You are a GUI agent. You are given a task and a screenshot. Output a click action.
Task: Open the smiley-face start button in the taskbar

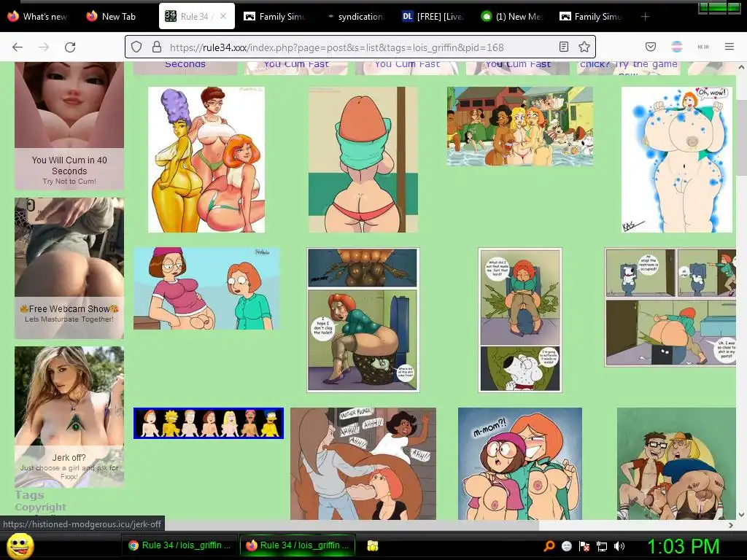(x=20, y=546)
